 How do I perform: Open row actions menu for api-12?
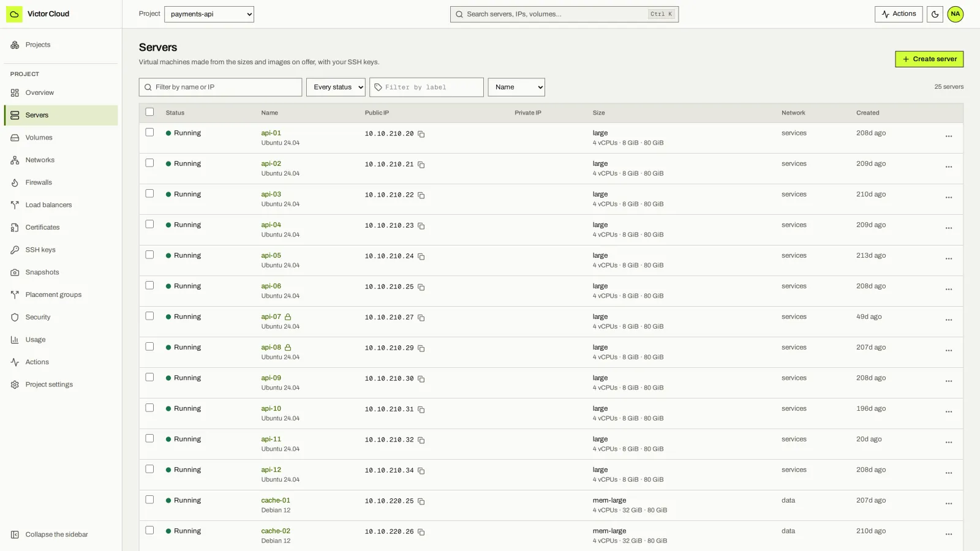(x=948, y=473)
